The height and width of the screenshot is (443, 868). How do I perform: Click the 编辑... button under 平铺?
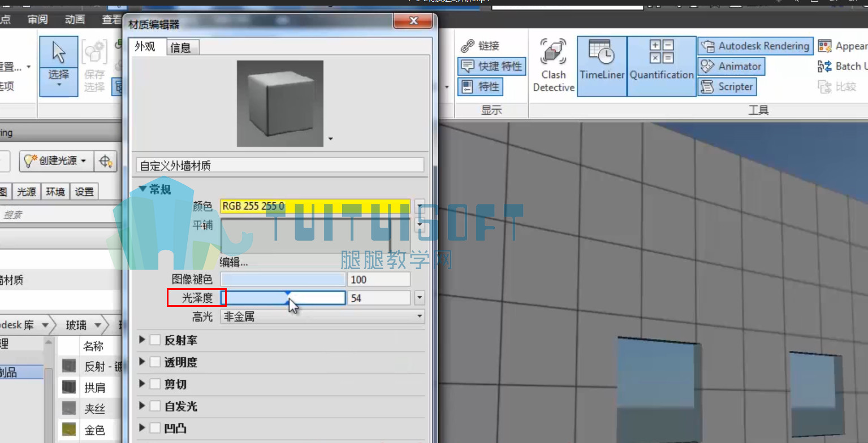(x=234, y=262)
